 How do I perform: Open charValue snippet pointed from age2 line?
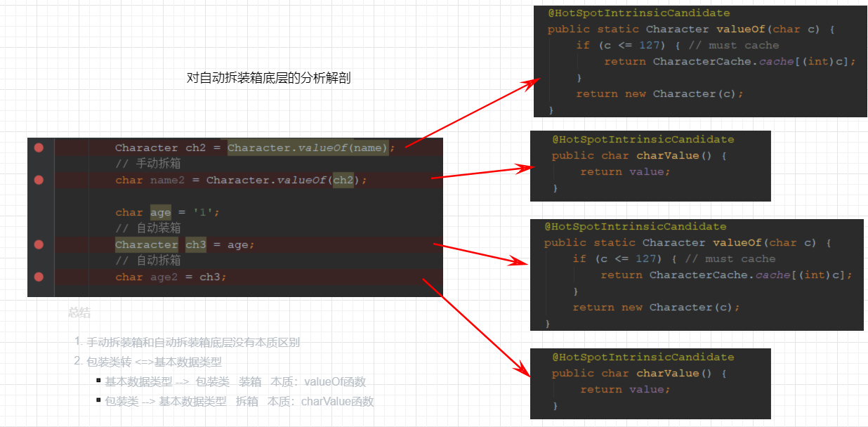click(650, 383)
